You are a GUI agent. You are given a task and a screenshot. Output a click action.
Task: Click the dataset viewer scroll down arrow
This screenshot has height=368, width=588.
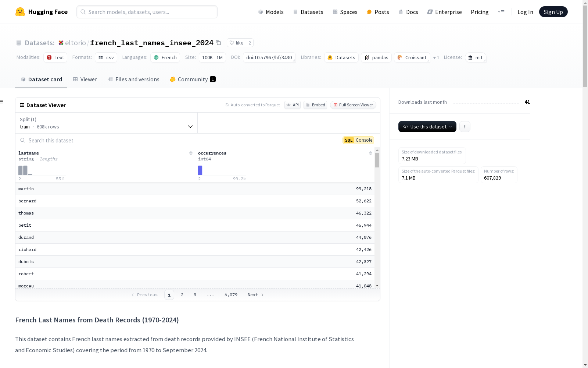click(x=377, y=286)
